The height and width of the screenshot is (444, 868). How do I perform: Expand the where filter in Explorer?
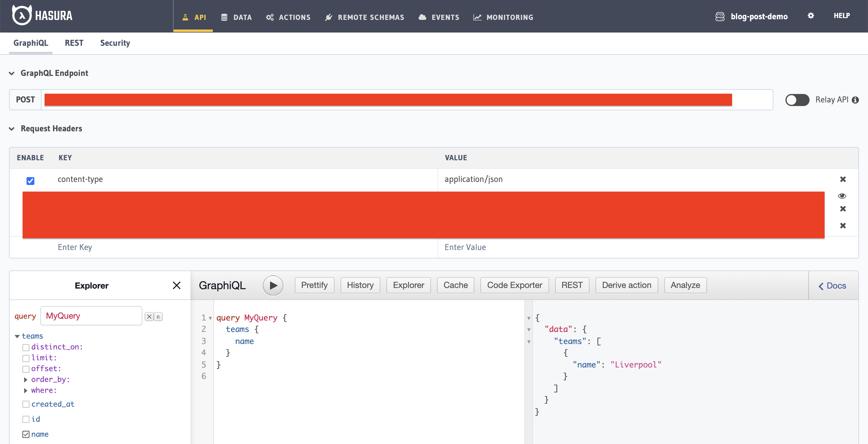26,390
